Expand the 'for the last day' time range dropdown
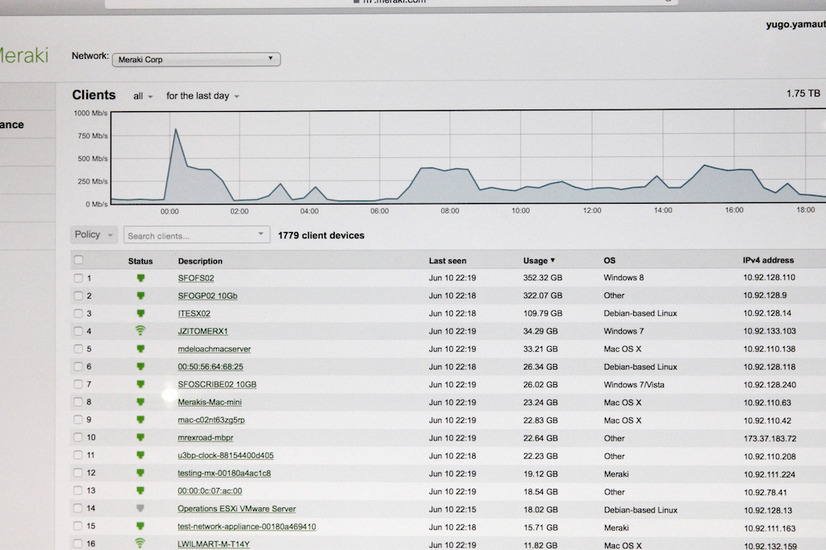The image size is (826, 550). coord(203,97)
